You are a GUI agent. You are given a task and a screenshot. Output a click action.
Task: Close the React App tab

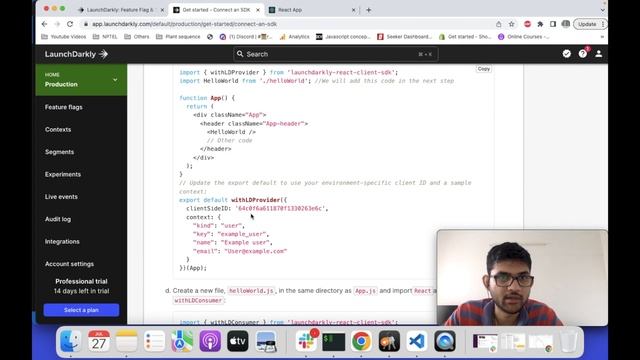point(353,10)
